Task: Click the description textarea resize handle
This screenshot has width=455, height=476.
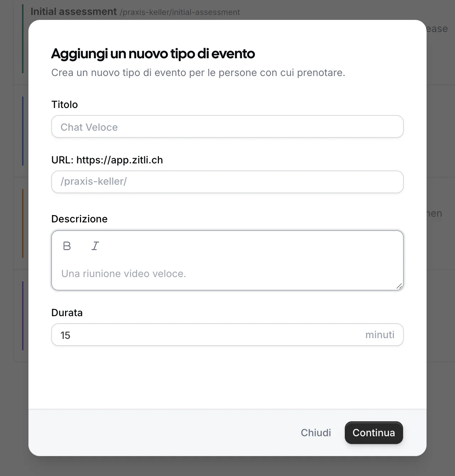Action: tap(399, 286)
